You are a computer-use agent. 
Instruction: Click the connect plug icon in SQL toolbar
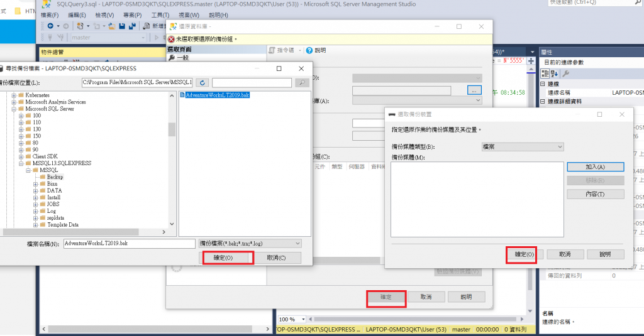coord(50,37)
